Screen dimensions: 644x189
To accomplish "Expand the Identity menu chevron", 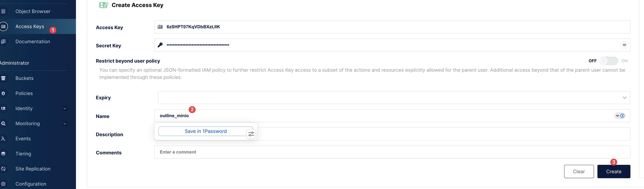I will pyautogui.click(x=65, y=109).
